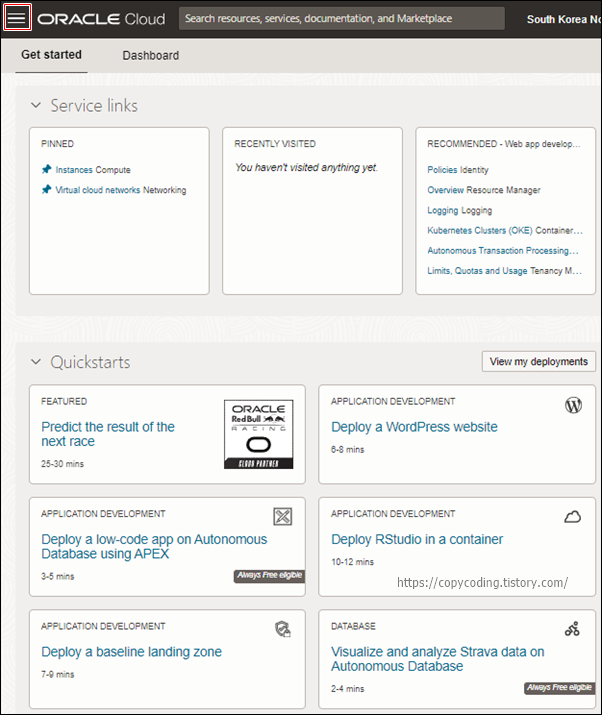Switch to the Dashboard tab

point(150,56)
